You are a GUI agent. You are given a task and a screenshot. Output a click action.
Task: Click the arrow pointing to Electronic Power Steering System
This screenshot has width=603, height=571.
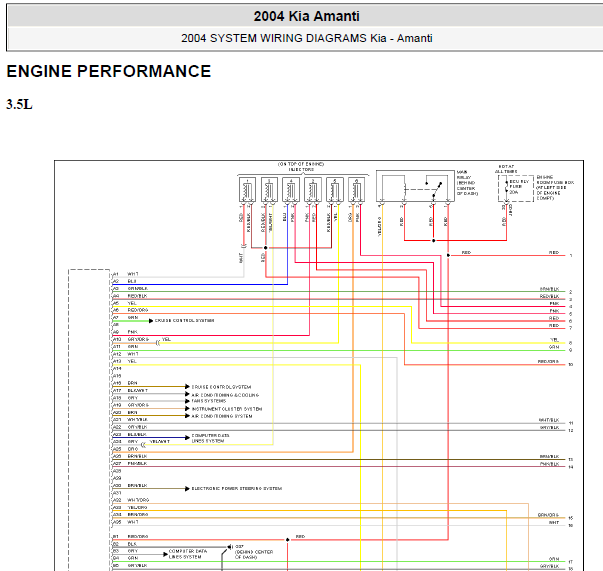pyautogui.click(x=187, y=489)
